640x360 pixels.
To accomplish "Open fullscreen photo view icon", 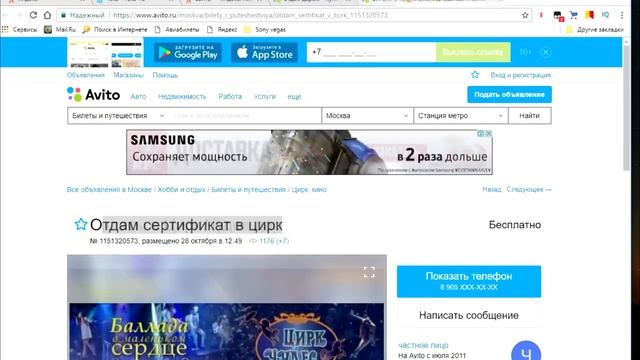I will tap(369, 272).
